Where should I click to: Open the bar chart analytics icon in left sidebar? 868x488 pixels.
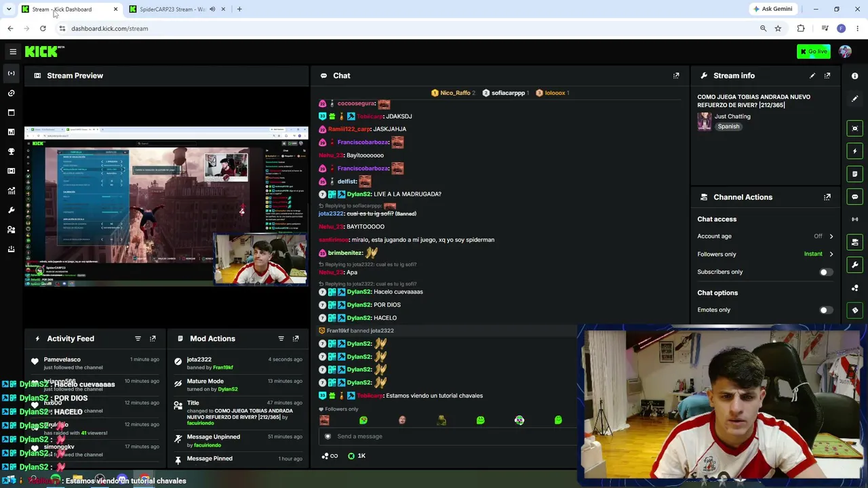11,132
